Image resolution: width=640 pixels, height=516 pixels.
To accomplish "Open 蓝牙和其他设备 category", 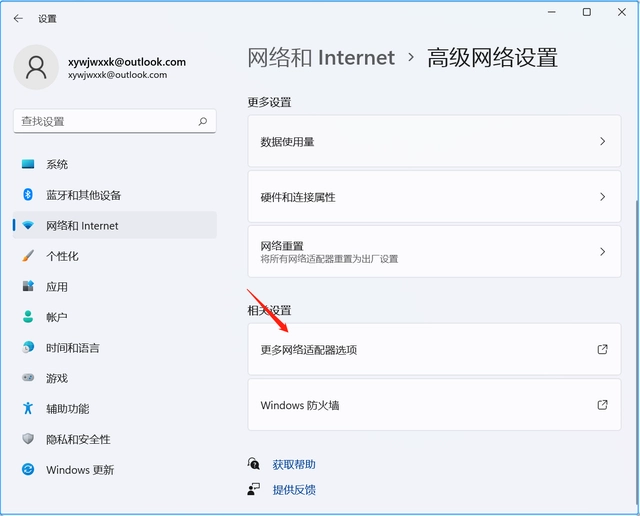I will click(x=115, y=195).
